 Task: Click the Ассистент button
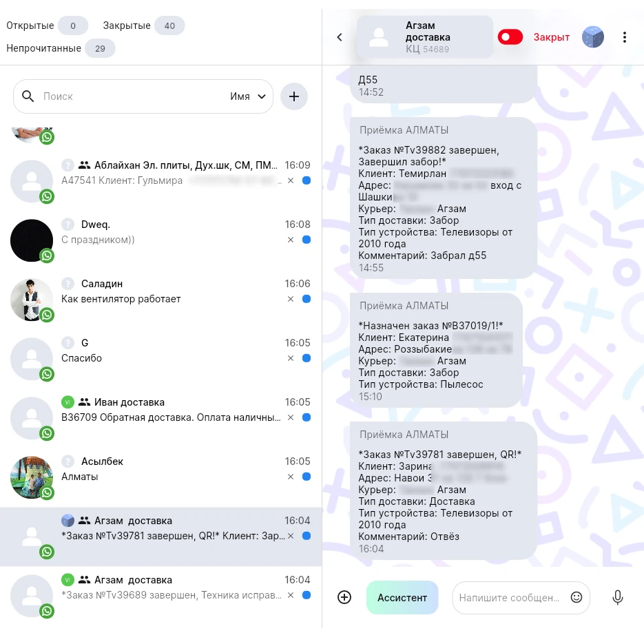[x=402, y=598]
